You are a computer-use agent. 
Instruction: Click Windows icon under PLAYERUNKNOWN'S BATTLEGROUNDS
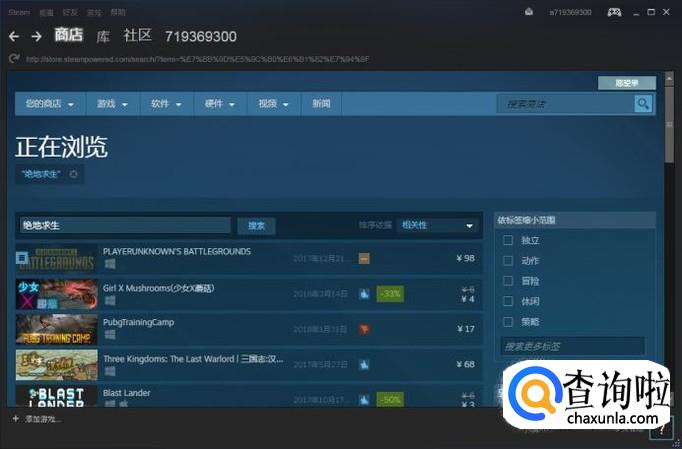coord(110,264)
